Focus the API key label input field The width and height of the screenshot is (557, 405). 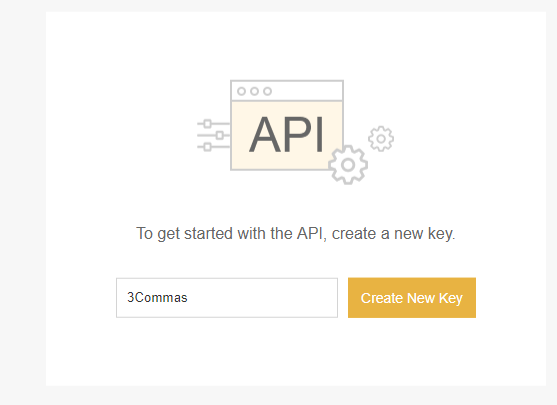[227, 298]
